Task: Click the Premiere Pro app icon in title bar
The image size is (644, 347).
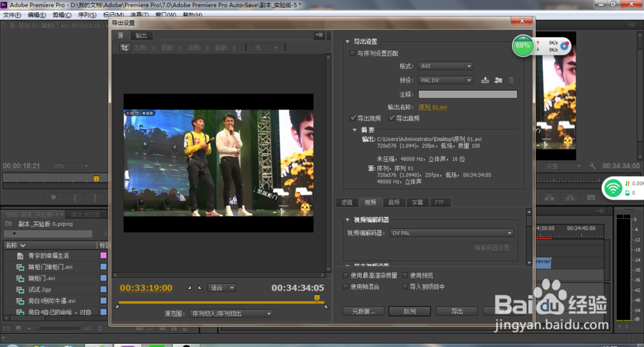Action: coord(4,5)
